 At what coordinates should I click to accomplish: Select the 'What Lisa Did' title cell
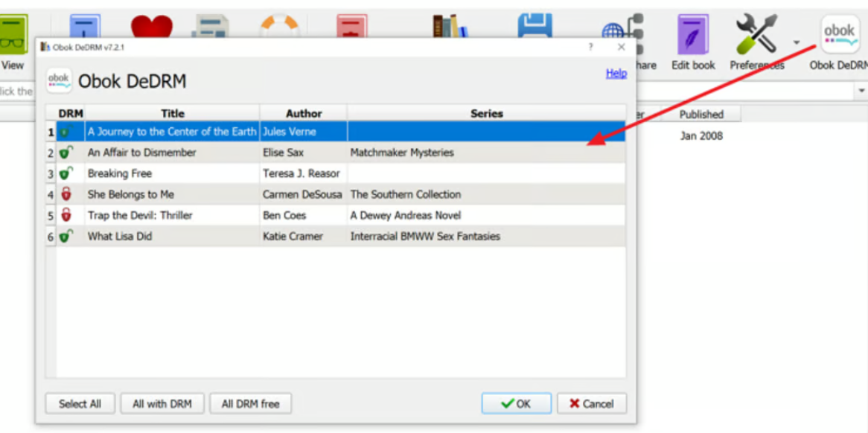point(172,237)
